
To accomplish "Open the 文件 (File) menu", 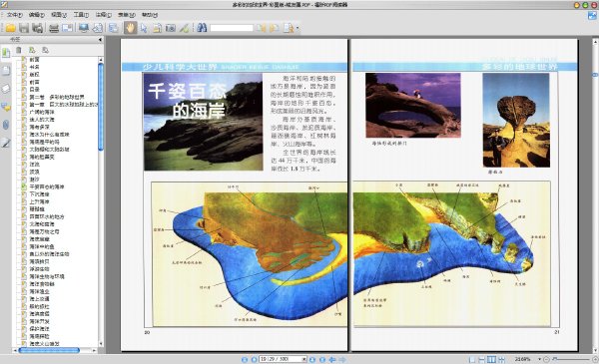I will [x=15, y=15].
